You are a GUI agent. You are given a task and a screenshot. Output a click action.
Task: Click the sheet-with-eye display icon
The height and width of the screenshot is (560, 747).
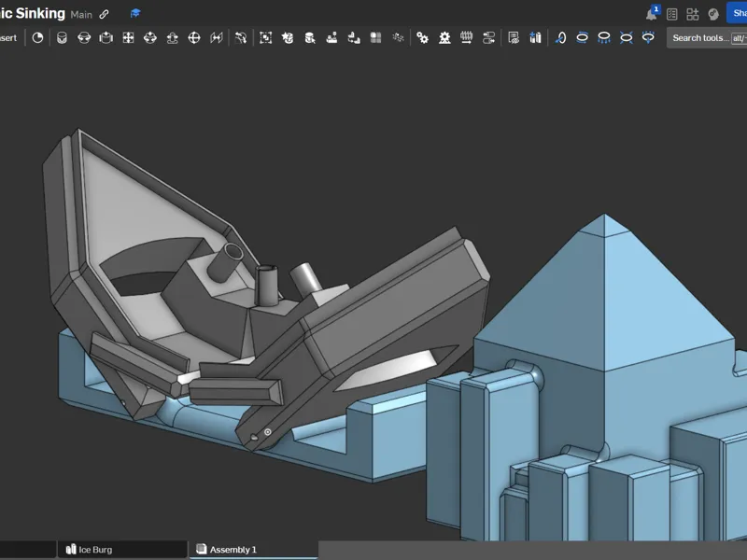pyautogui.click(x=514, y=37)
